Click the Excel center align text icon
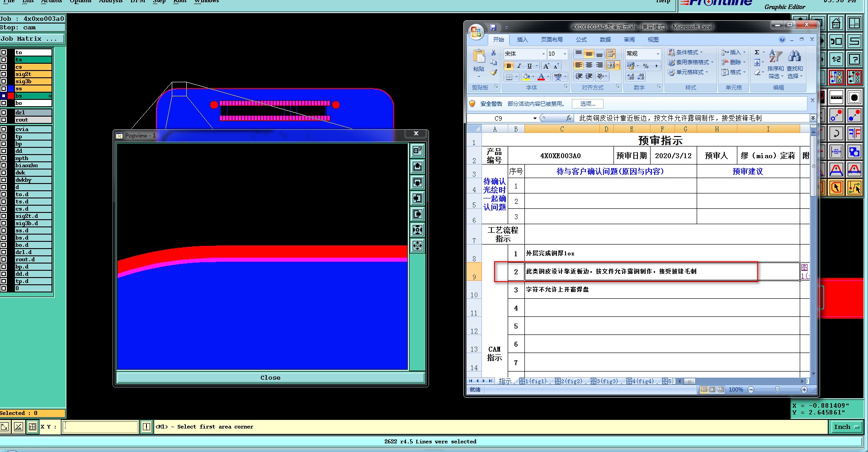The height and width of the screenshot is (452, 868). click(589, 65)
